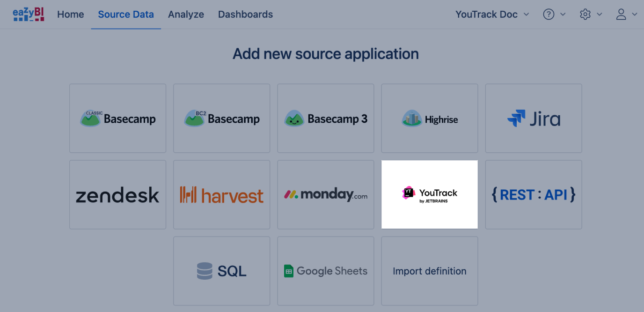
Task: Click the Import definition tile
Action: point(429,271)
